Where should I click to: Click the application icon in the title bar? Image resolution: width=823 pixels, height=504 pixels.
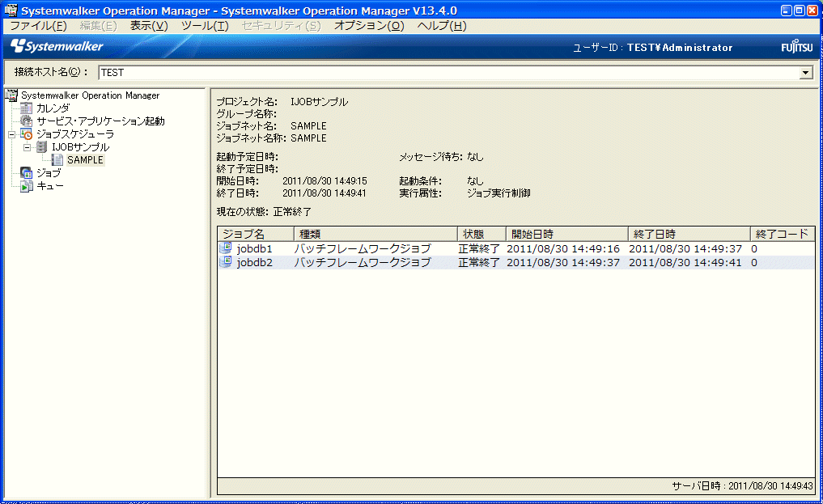(11, 10)
